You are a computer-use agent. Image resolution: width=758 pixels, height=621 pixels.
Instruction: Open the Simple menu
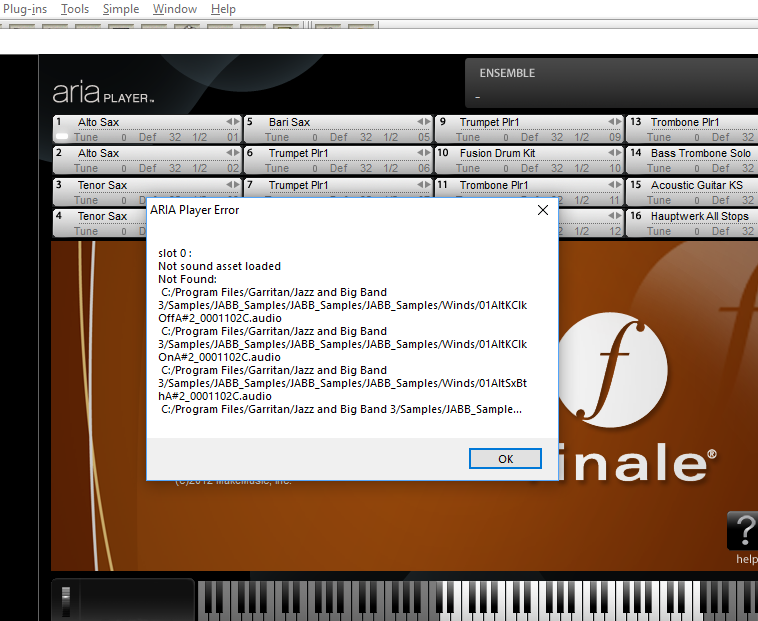point(121,9)
